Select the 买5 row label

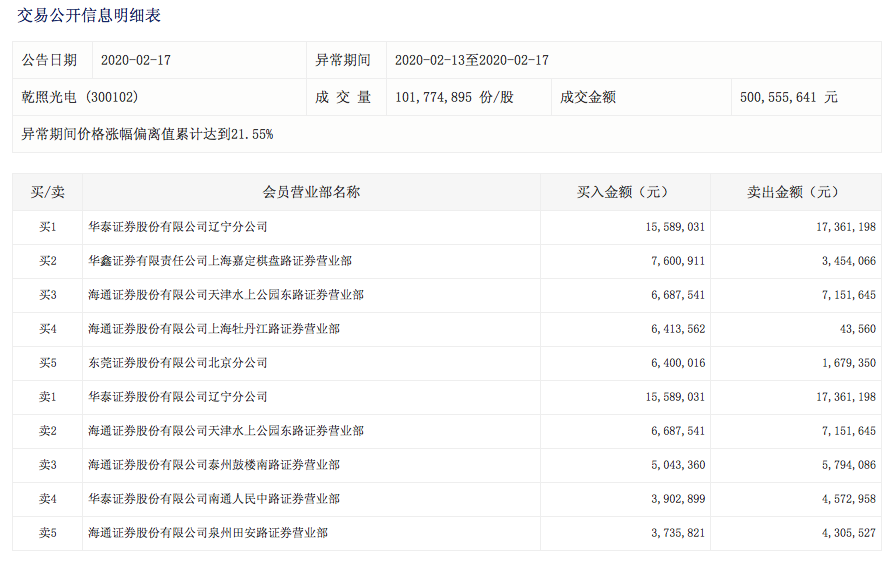[x=47, y=363]
